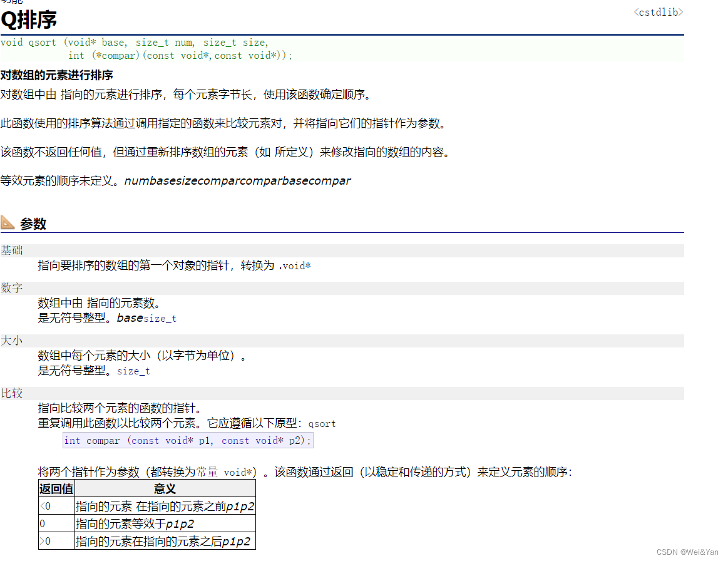Image resolution: width=728 pixels, height=561 pixels.
Task: Click the 功能 label at top left
Action: pyautogui.click(x=13, y=3)
